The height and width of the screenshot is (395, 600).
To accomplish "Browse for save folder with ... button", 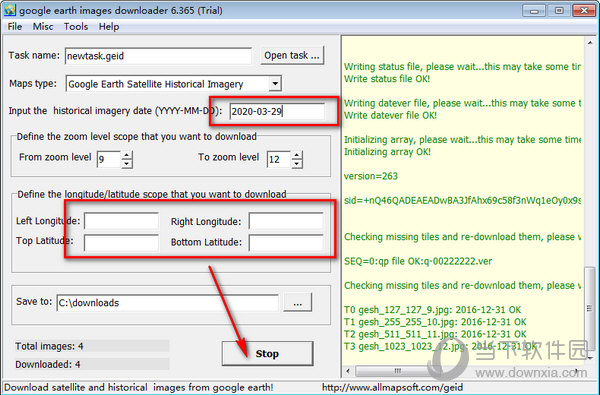I will point(297,302).
